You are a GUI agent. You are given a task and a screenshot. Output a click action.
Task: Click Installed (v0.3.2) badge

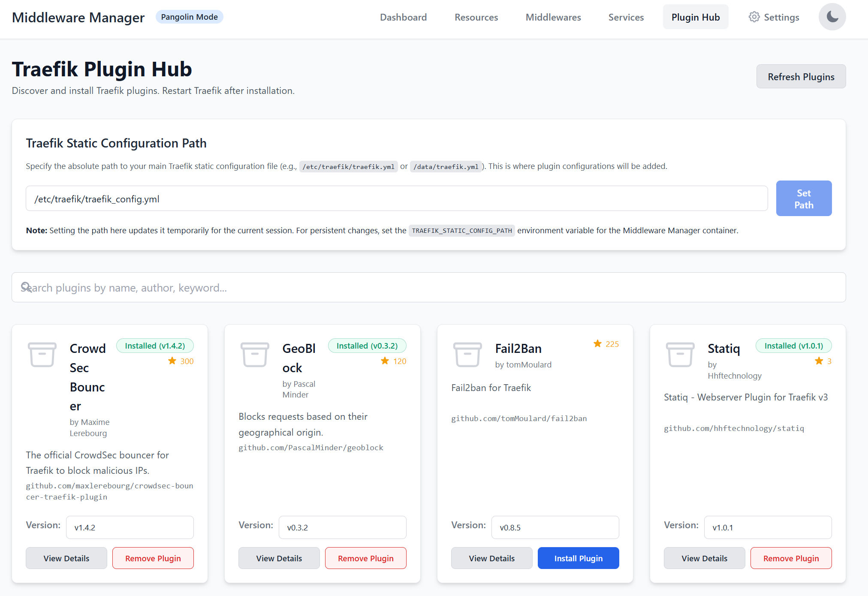tap(367, 346)
